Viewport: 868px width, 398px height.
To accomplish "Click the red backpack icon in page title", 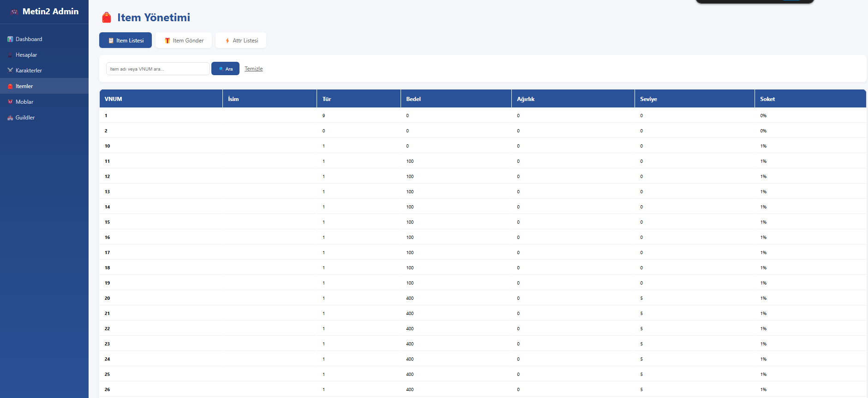I will coord(107,18).
